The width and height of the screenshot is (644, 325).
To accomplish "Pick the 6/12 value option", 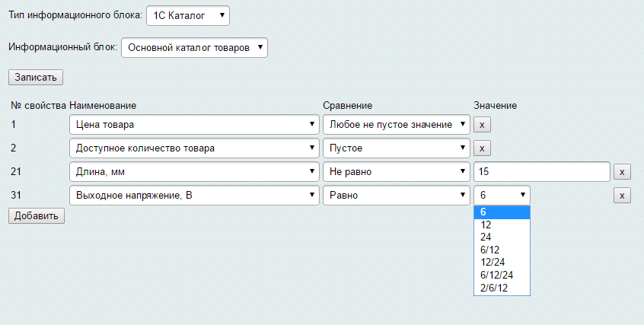I will point(502,250).
